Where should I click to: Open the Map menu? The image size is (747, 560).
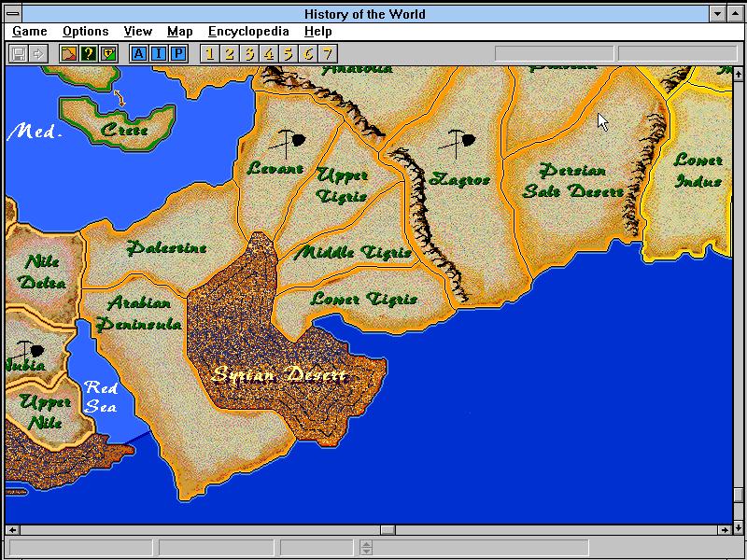point(179,32)
